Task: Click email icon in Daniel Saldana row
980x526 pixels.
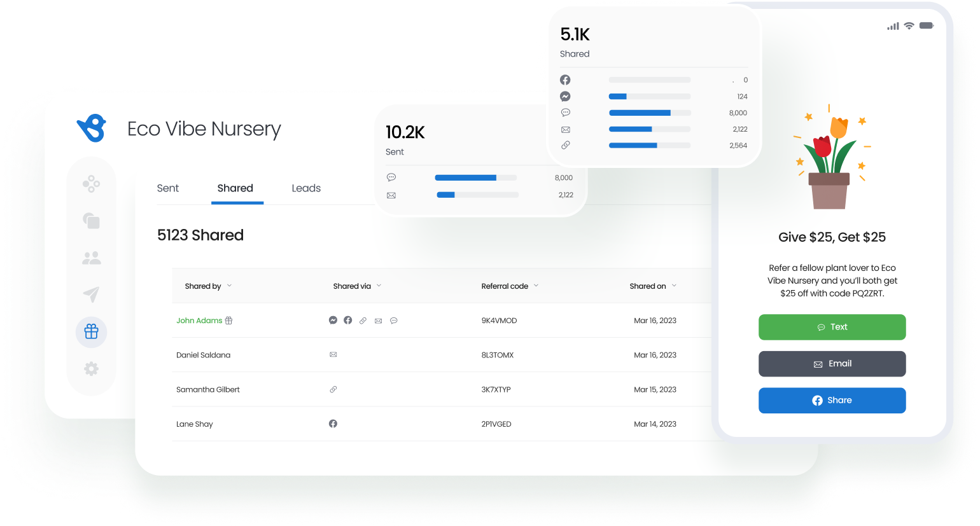Action: (x=333, y=355)
